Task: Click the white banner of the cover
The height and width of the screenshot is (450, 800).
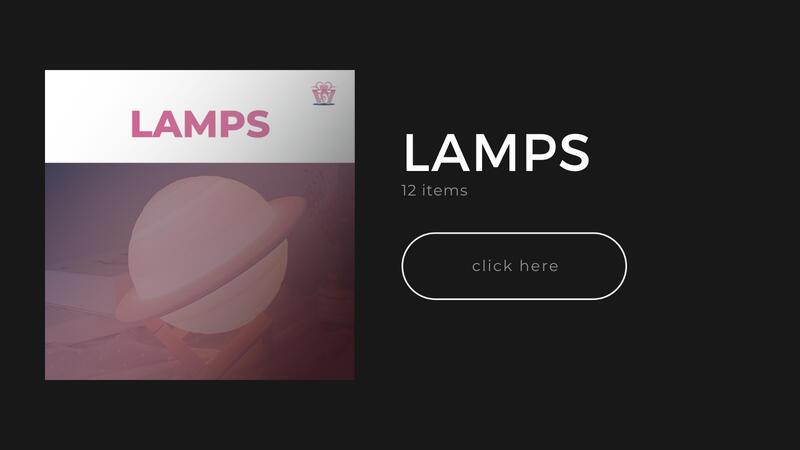Action: click(199, 116)
